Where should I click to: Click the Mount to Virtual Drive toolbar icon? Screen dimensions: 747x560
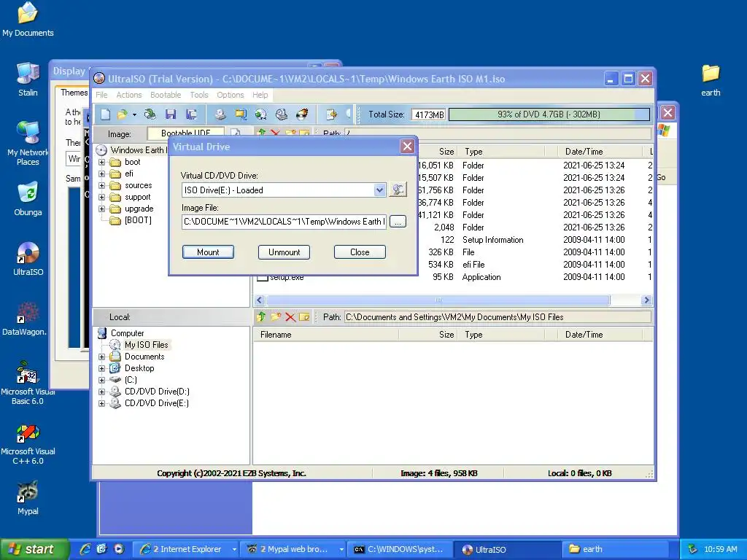tap(282, 114)
